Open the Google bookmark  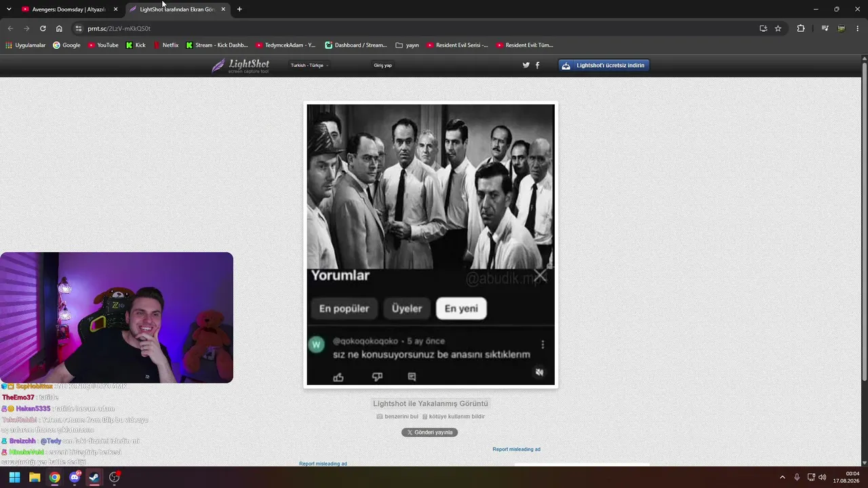[66, 45]
